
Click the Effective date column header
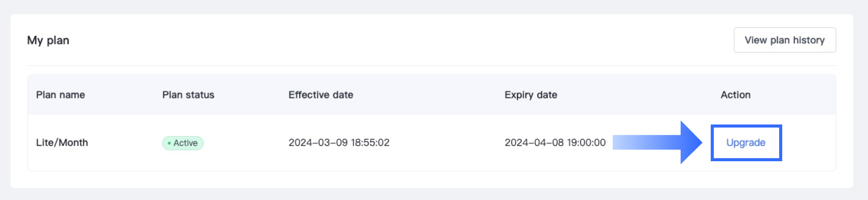(x=321, y=95)
